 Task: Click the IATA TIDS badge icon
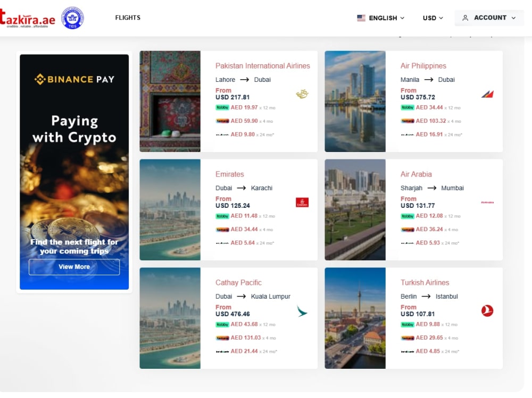click(72, 18)
